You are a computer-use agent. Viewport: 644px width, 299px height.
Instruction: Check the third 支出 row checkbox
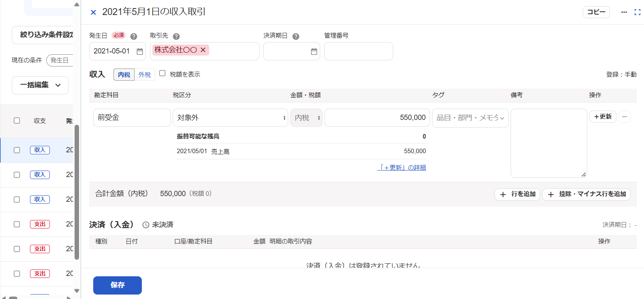point(17,274)
